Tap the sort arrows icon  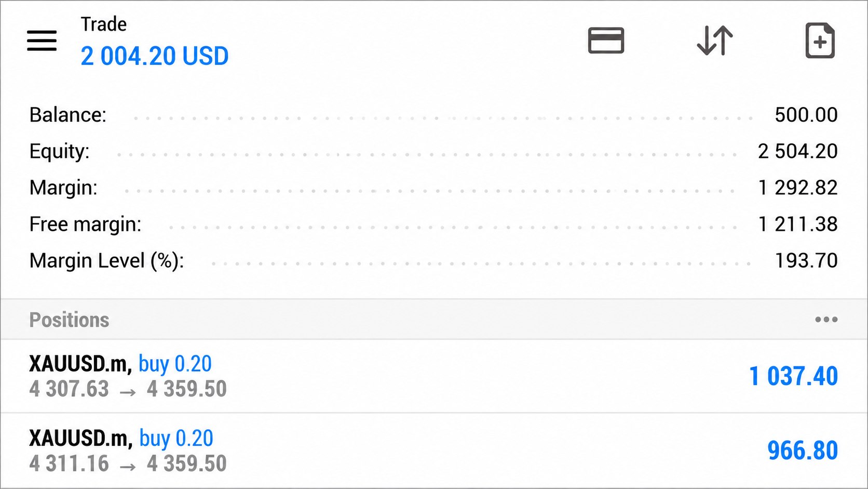click(715, 41)
